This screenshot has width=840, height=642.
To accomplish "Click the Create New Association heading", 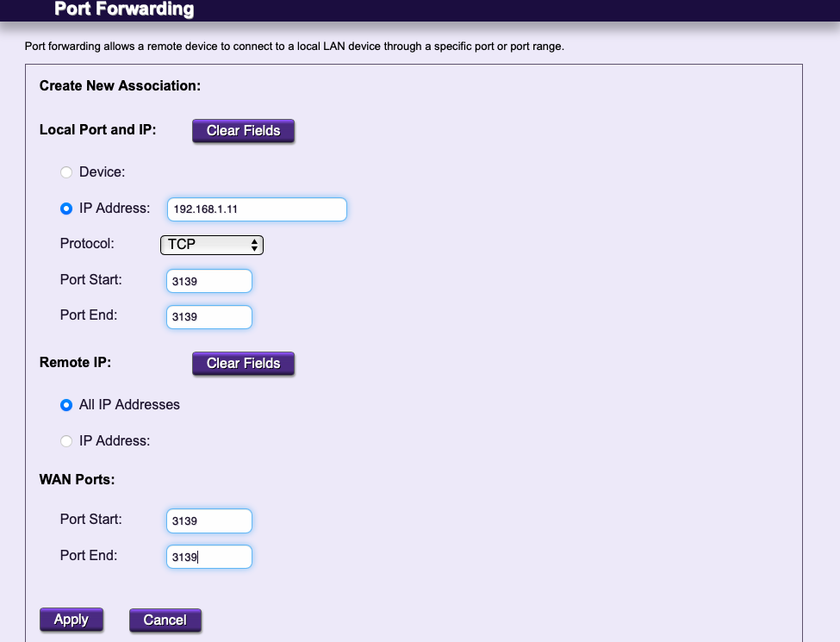I will point(120,86).
